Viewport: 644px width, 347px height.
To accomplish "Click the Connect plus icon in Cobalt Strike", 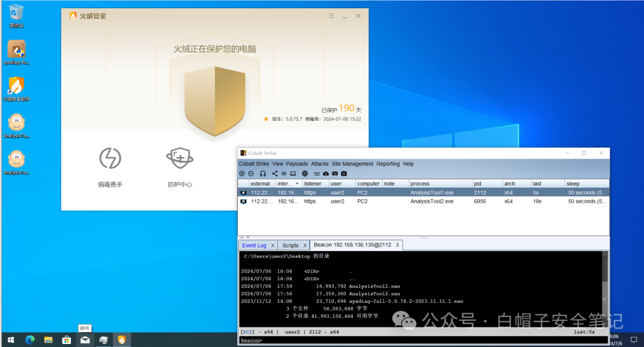I will [242, 173].
